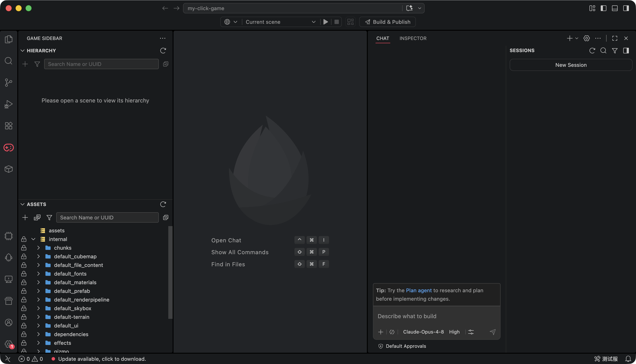Screen dimensions: 636x364
Task: Play the current scene
Action: tap(326, 22)
